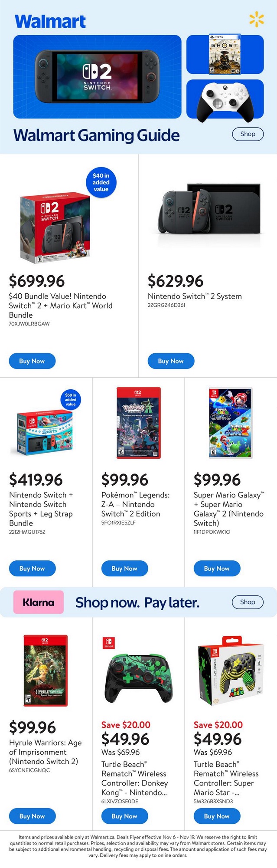Image resolution: width=277 pixels, height=868 pixels.
Task: Buy Now for Hyrule Warriors Age of Imprisonment
Action: [x=32, y=816]
